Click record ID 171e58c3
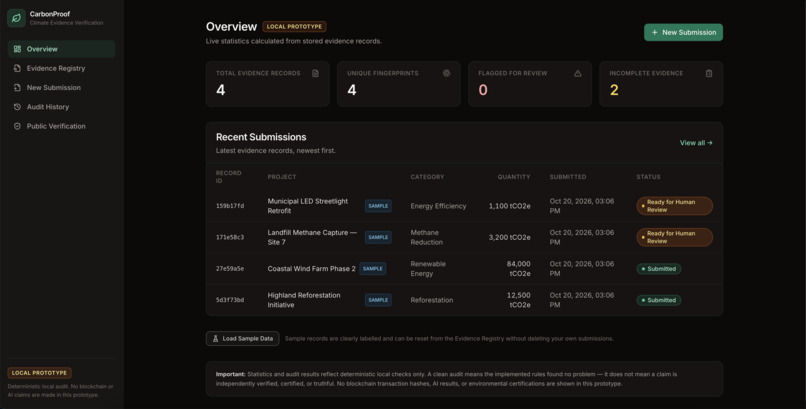Screen dimensions: 806x409 coord(230,237)
